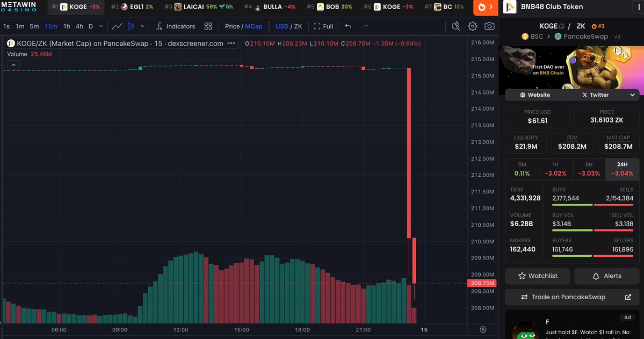Toggle chart denomination to USD

pyautogui.click(x=282, y=26)
